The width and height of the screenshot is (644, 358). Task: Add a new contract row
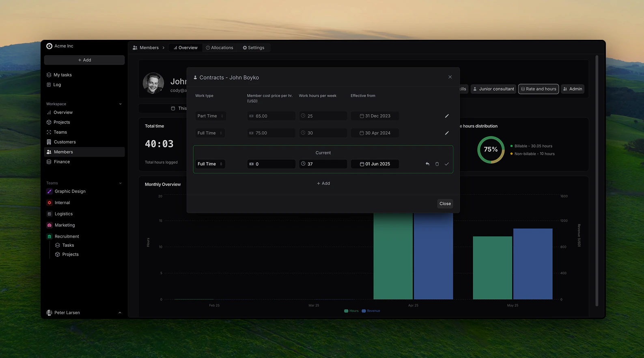pos(323,183)
